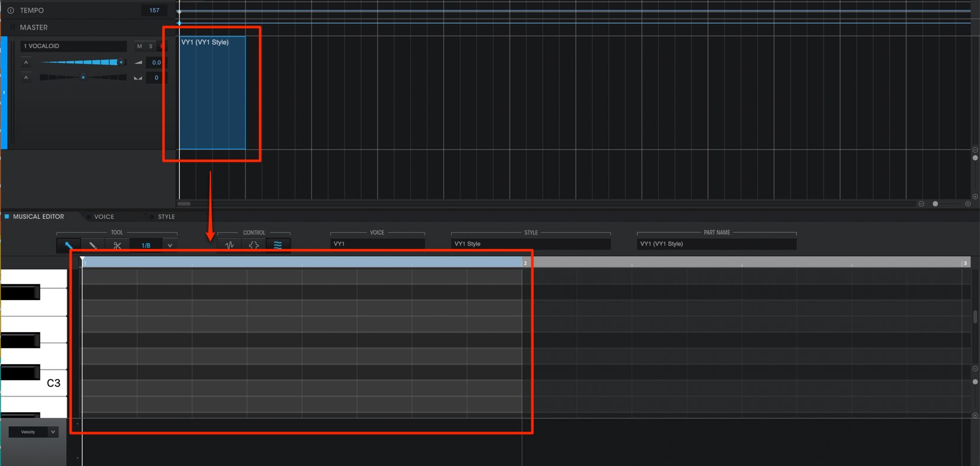Click measure 2 marker in ruler

pyautogui.click(x=525, y=263)
